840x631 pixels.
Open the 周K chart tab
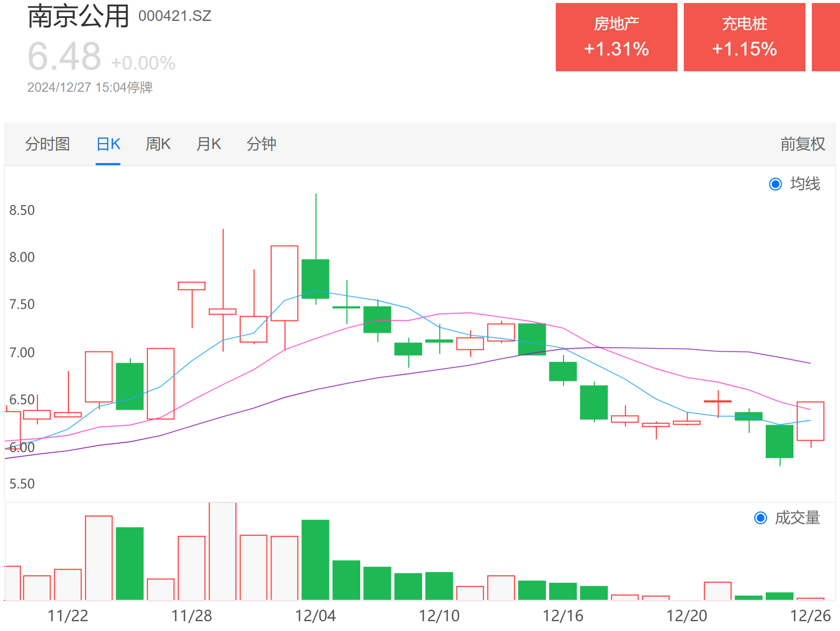point(158,144)
